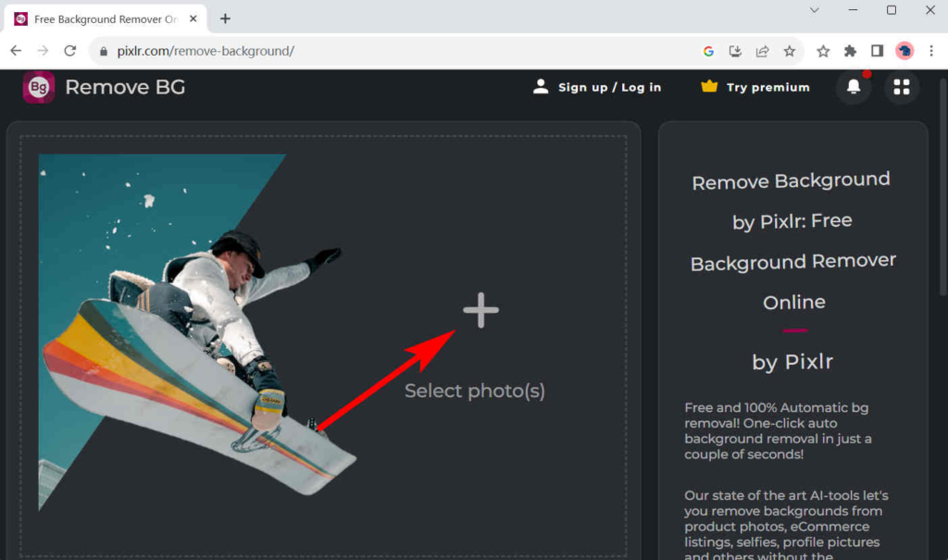Click the Pixlr Remove BG logo
This screenshot has height=560, width=948.
(39, 87)
